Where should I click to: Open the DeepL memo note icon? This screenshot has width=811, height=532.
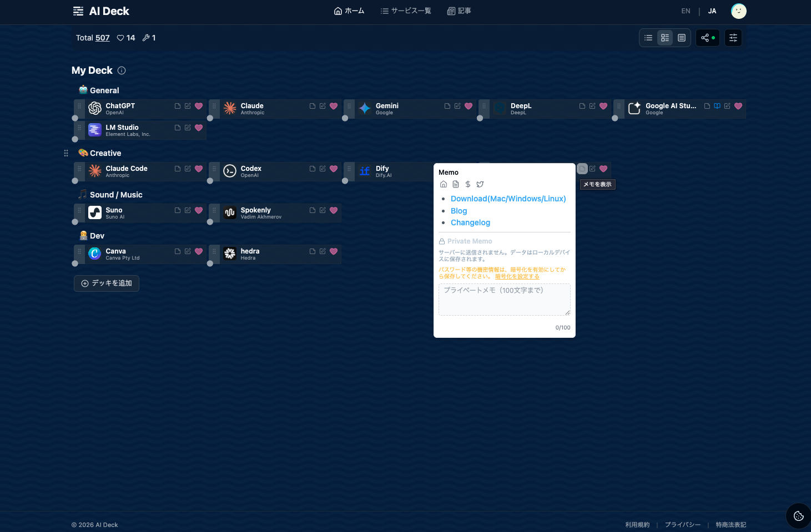coord(582,106)
